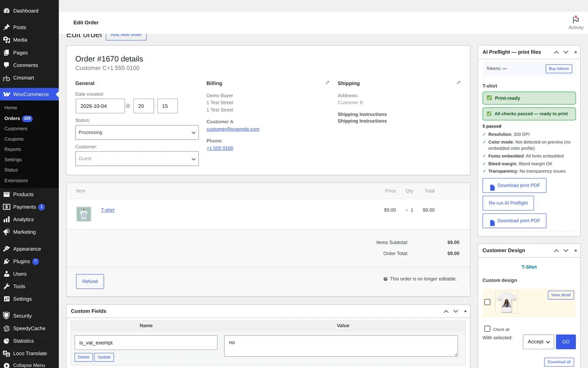Move AI Preflight panel up

click(x=557, y=52)
